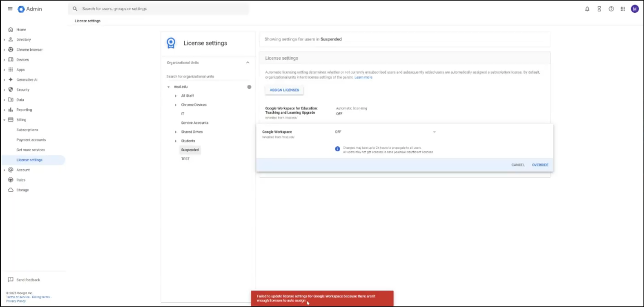Open the Google Workspace OFF dropdown
Viewport: 644px width, 307px height.
pyautogui.click(x=385, y=132)
